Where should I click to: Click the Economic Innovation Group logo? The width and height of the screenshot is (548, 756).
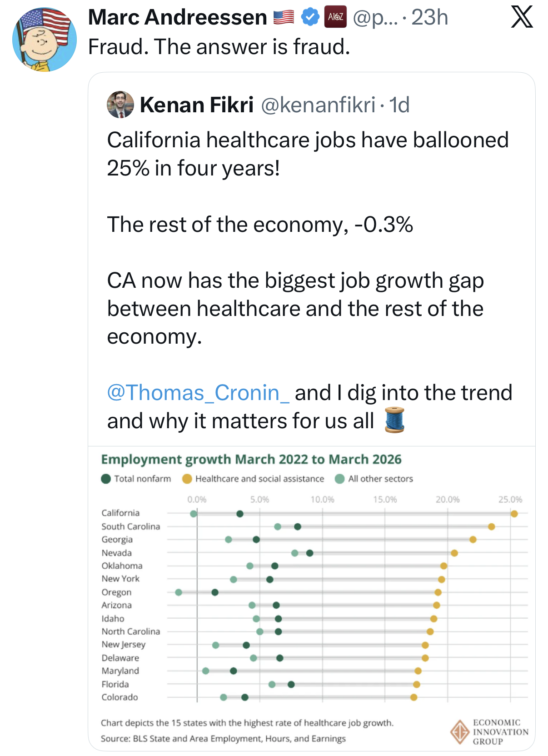(489, 731)
